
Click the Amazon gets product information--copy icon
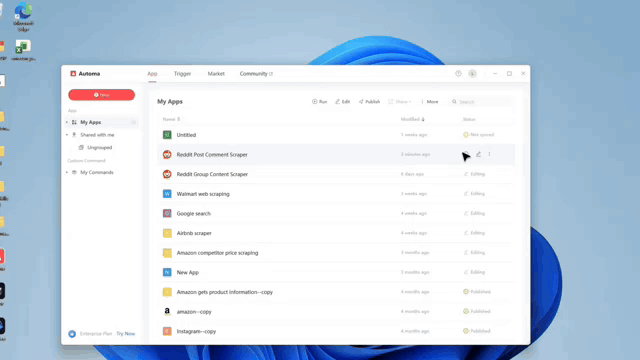[167, 292]
